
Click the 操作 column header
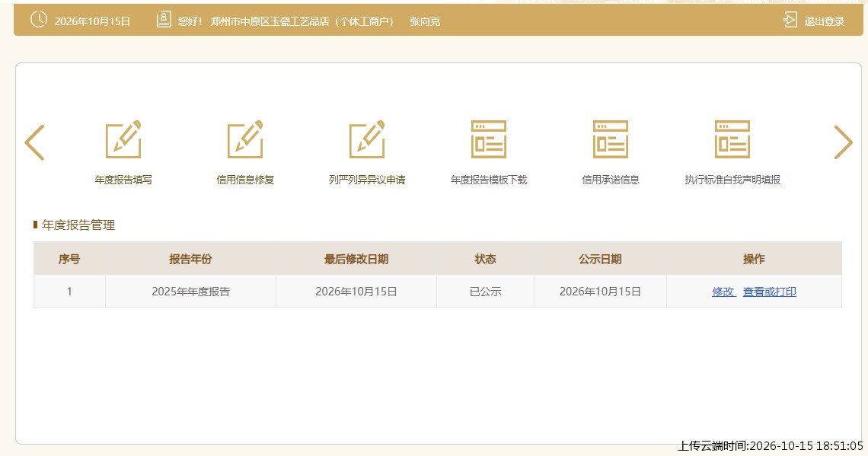[x=754, y=259]
